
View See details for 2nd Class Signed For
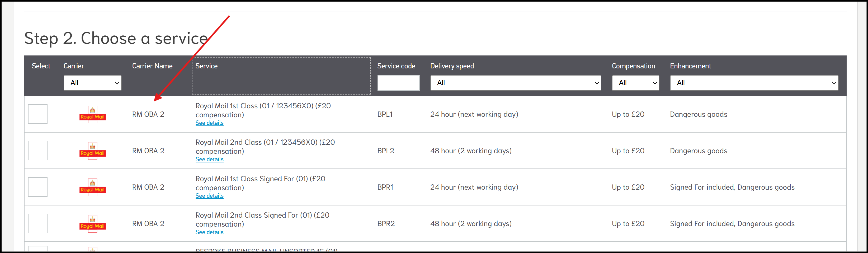(x=210, y=232)
